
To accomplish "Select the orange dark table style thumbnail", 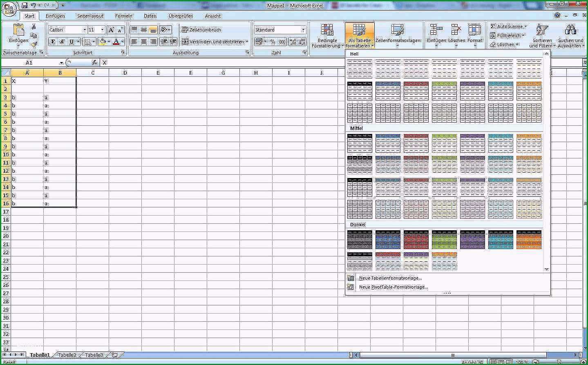I will coord(529,240).
